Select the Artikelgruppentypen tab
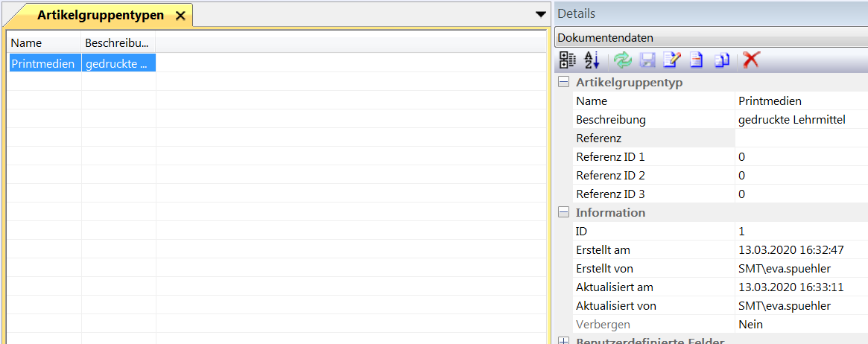This screenshot has height=344, width=868. pos(100,16)
